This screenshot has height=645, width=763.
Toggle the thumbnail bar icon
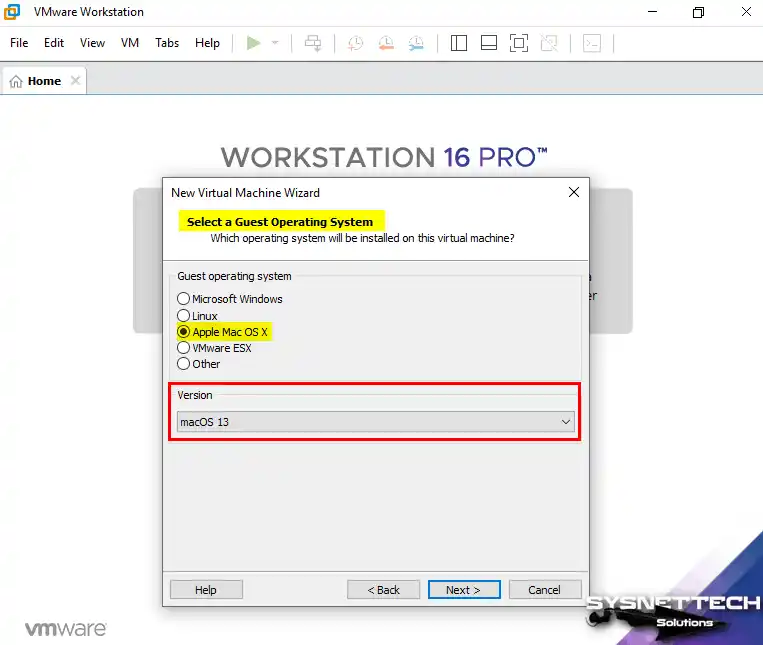pos(489,43)
